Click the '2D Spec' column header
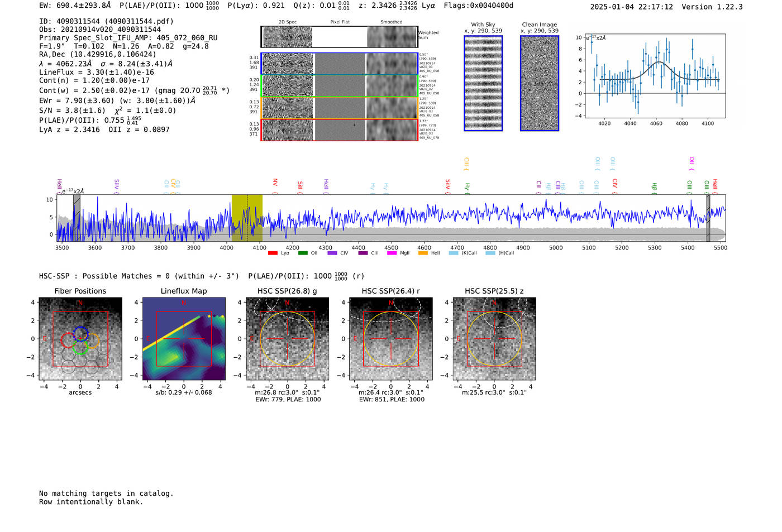 click(288, 22)
